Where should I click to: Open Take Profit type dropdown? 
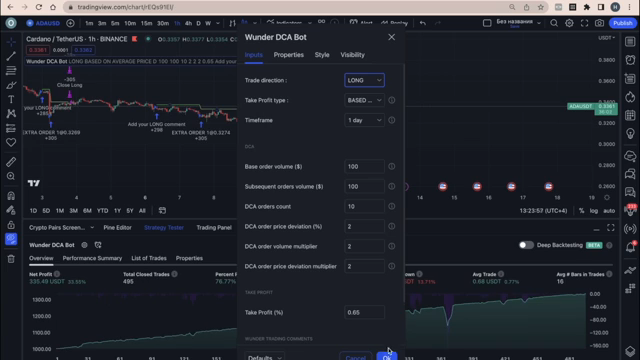[x=364, y=100]
